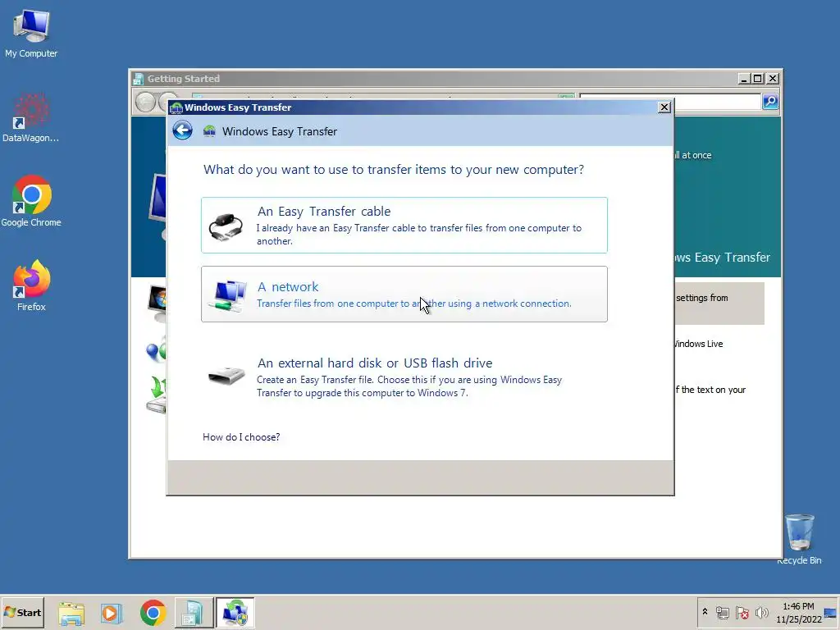Open Google Chrome desktop shortcut
The height and width of the screenshot is (630, 840).
click(31, 202)
